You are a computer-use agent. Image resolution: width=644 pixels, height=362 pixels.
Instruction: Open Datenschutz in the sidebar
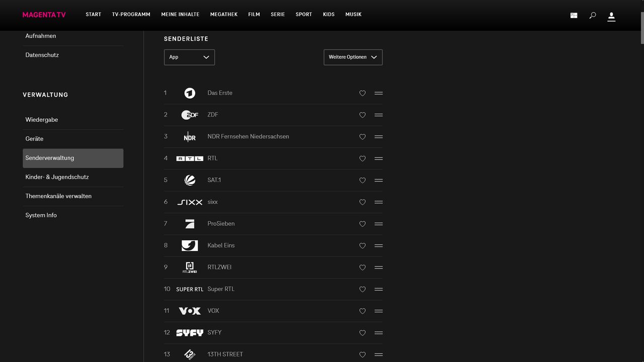point(73,55)
